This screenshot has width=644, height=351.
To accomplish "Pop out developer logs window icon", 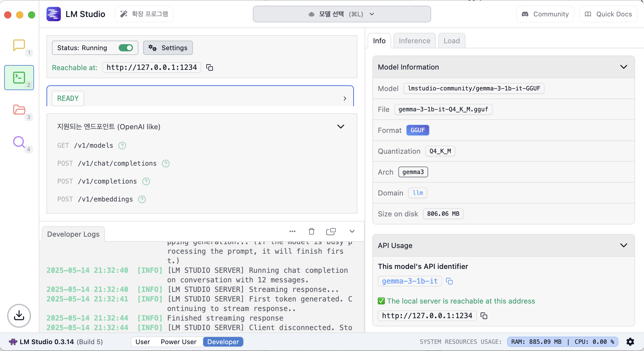I will (x=331, y=231).
